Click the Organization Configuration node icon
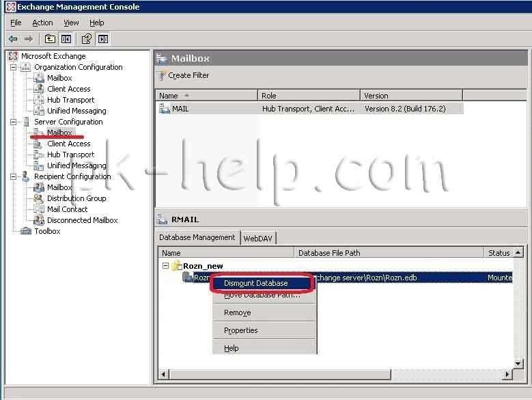 click(x=26, y=67)
